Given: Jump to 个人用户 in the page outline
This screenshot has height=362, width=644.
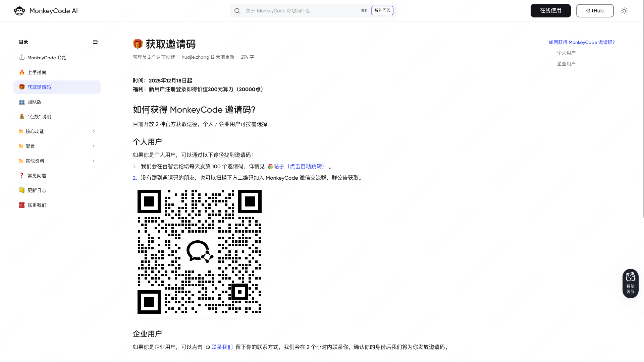Looking at the screenshot, I should [566, 53].
